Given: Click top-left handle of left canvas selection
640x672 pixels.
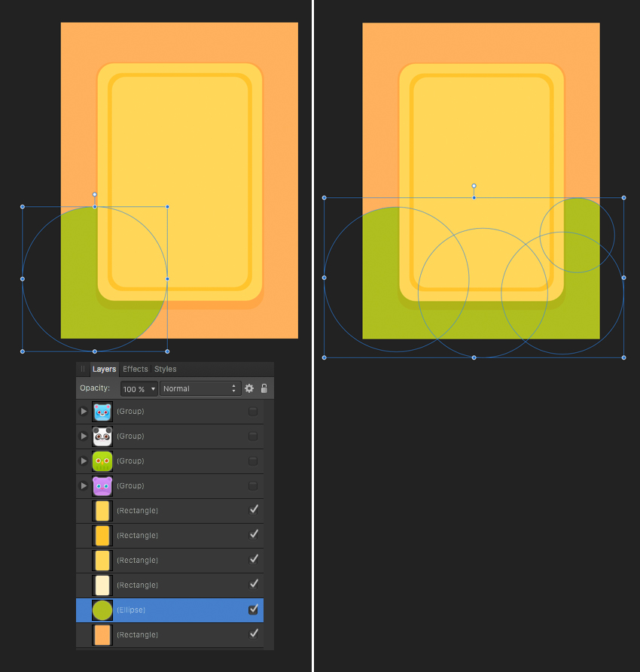Looking at the screenshot, I should [23, 207].
